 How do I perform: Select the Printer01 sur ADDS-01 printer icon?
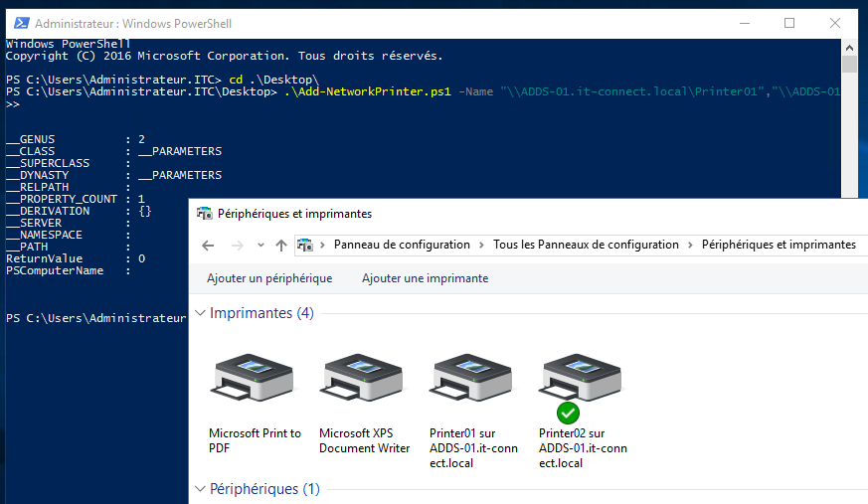tap(471, 378)
